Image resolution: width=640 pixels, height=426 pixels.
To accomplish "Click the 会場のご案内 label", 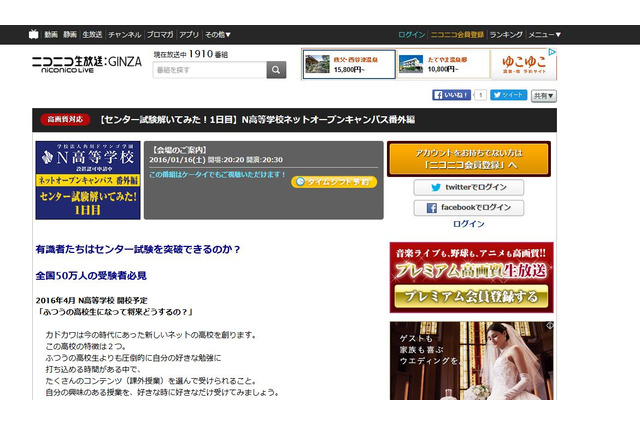I will click(x=180, y=150).
